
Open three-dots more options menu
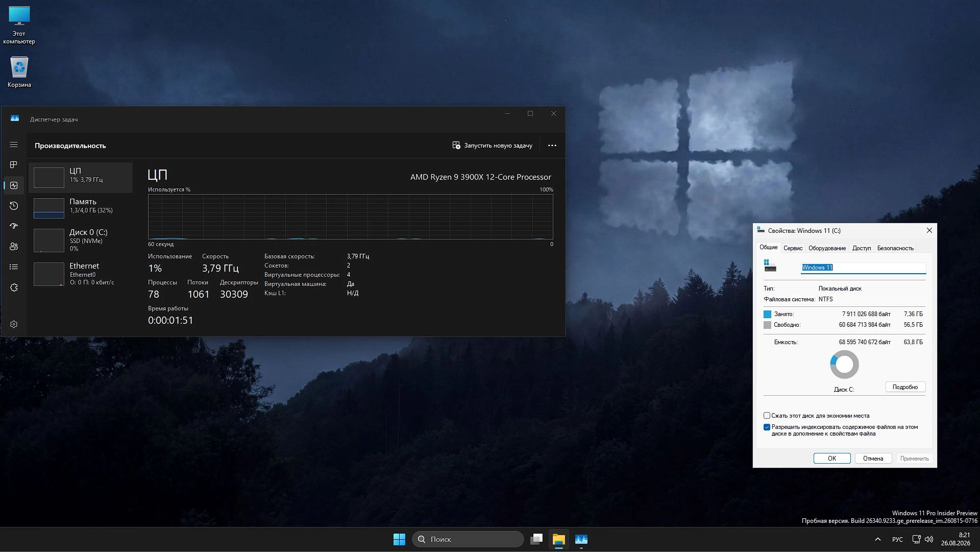[x=552, y=146]
